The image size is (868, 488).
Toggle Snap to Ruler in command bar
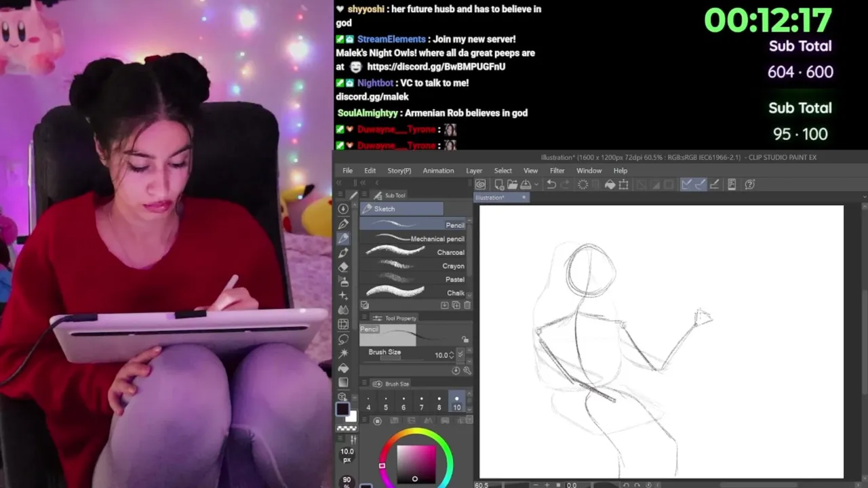pyautogui.click(x=686, y=184)
